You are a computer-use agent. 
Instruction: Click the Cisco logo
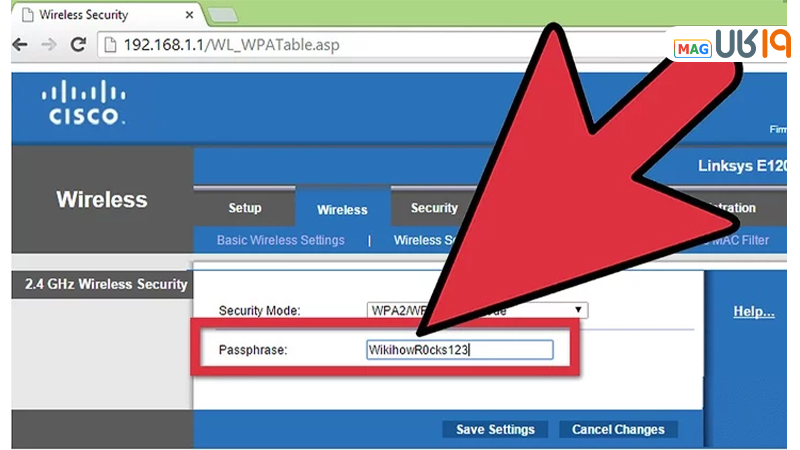(x=83, y=103)
